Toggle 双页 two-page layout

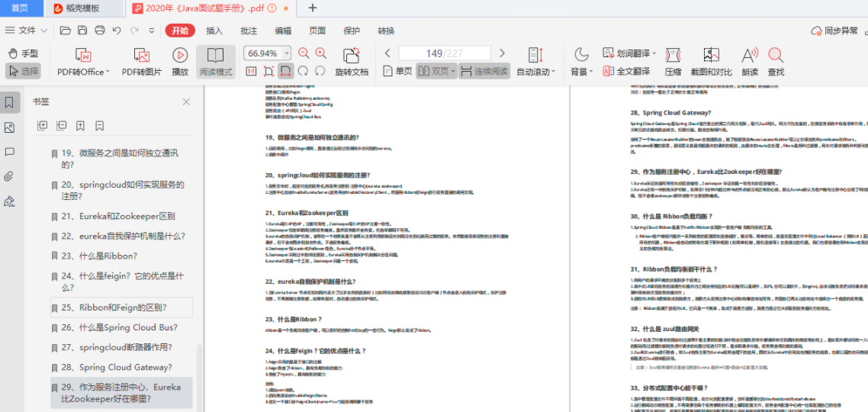coord(433,71)
